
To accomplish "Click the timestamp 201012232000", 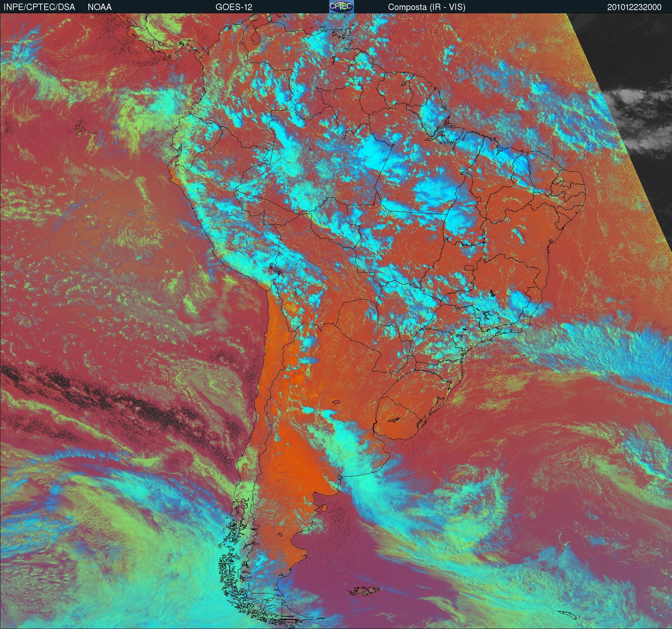I will pos(634,7).
